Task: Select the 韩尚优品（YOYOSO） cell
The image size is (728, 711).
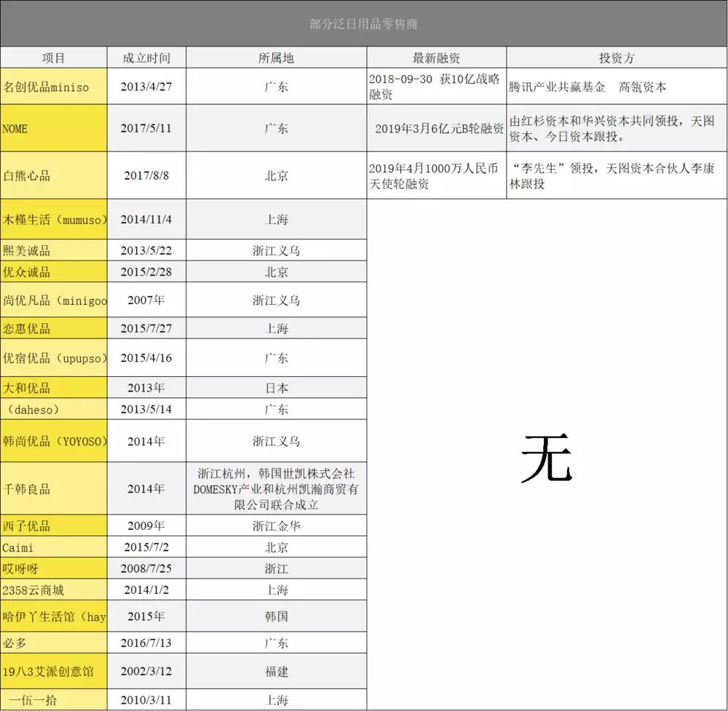Action: (54, 441)
